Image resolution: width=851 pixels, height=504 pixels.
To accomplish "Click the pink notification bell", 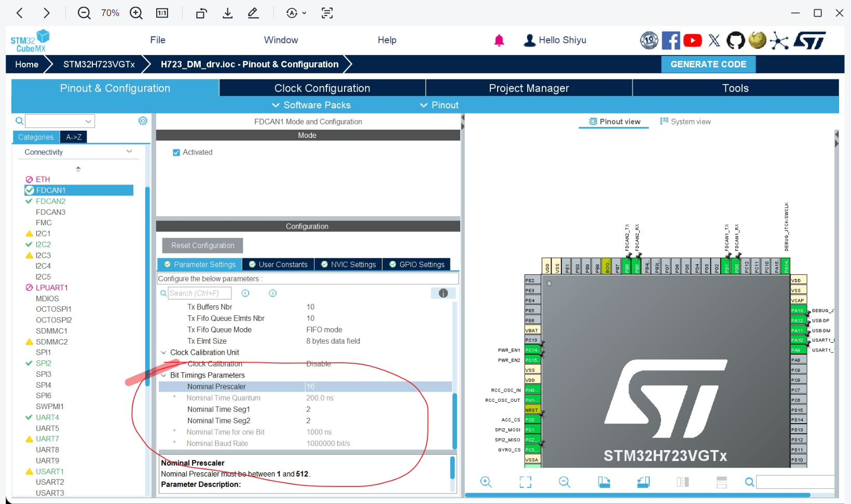I will [499, 40].
